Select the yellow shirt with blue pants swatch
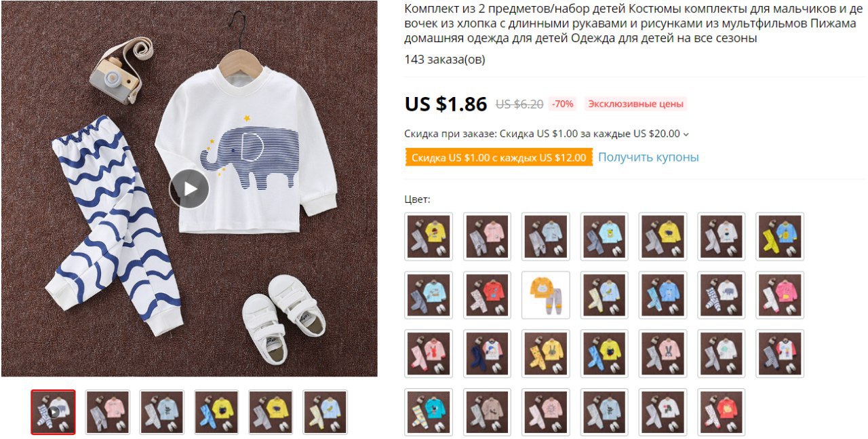Screen dimensions: 868x439 point(605,354)
